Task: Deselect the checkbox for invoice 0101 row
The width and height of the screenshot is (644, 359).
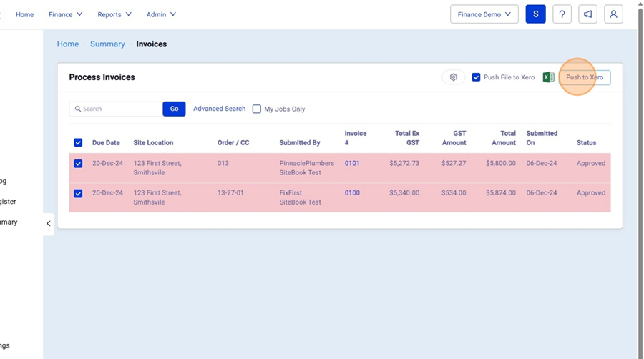Action: 78,164
